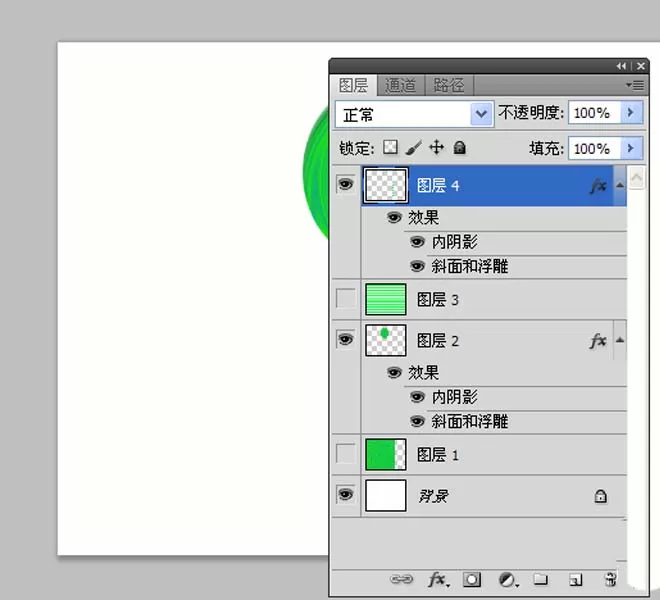Select layer named 图层 4
Viewport: 660px width, 600px height.
[438, 186]
